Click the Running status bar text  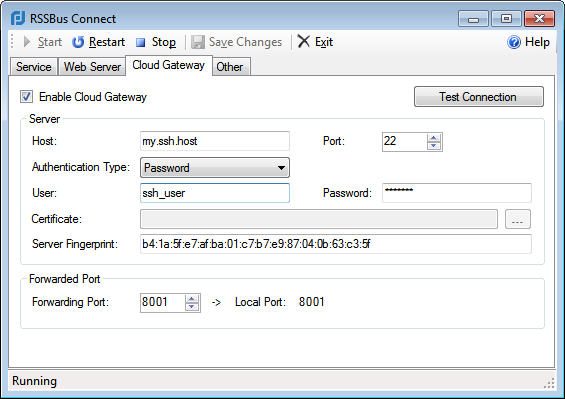click(35, 381)
